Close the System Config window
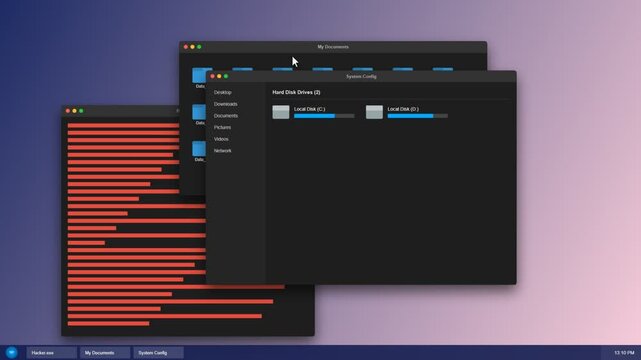 (x=213, y=76)
